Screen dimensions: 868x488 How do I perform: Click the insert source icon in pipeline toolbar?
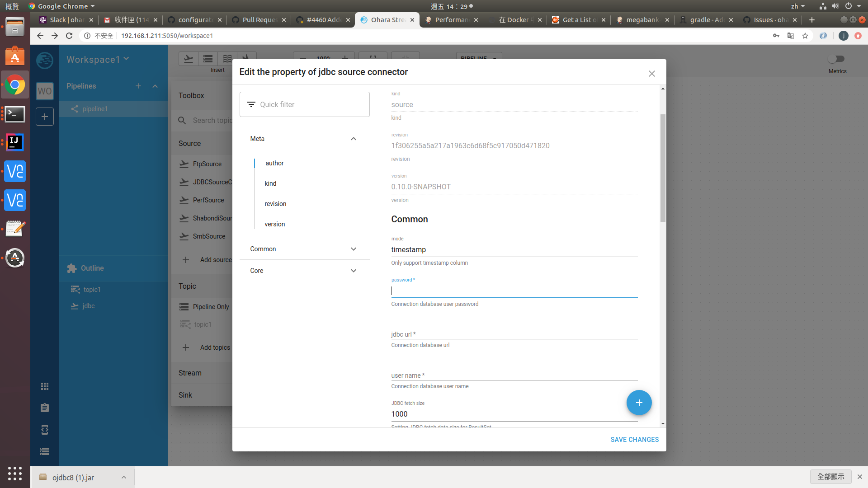coord(189,59)
